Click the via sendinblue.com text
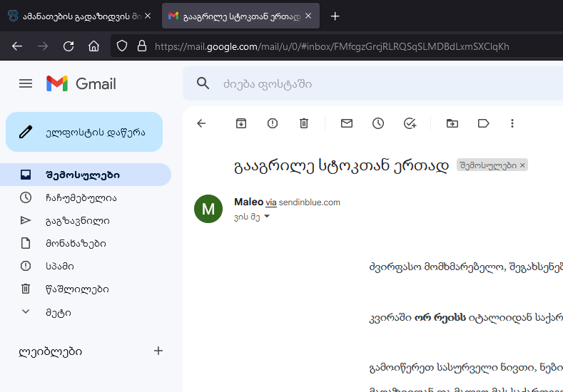 click(303, 202)
